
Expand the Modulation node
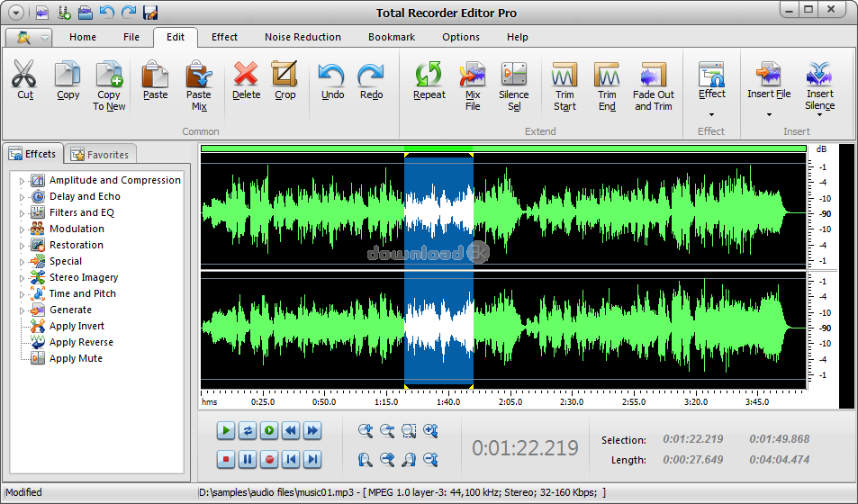point(22,229)
